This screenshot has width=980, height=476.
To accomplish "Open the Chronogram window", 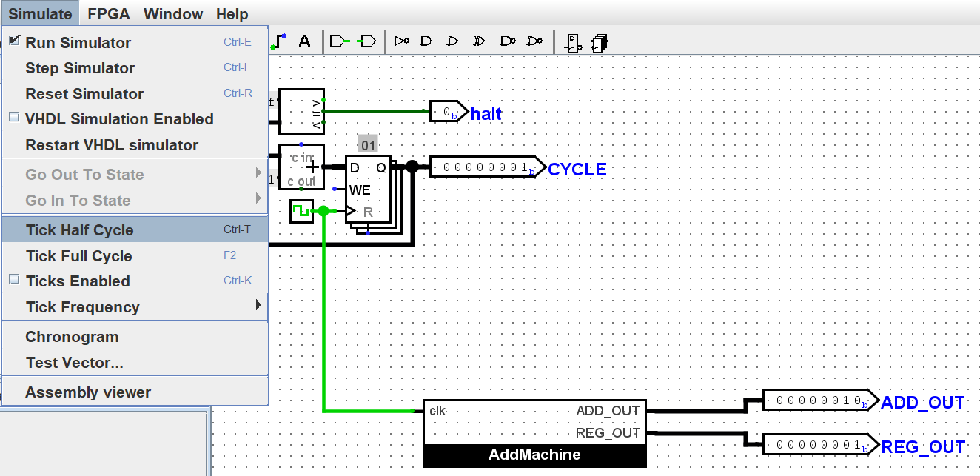I will coord(72,337).
